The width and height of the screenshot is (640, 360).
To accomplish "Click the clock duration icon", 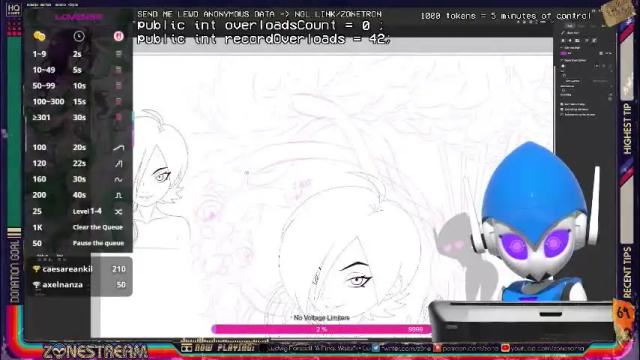I will click(x=79, y=36).
